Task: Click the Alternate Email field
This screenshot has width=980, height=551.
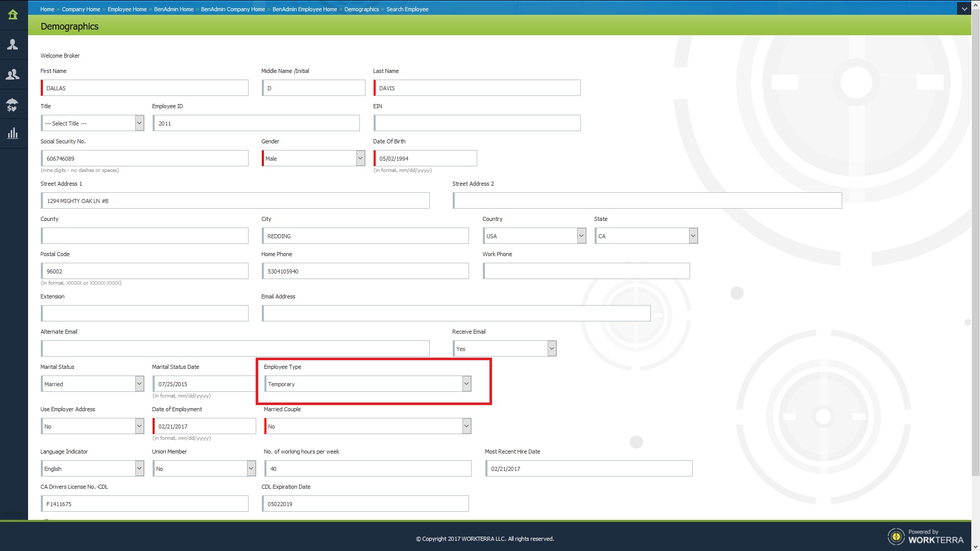Action: coord(235,348)
